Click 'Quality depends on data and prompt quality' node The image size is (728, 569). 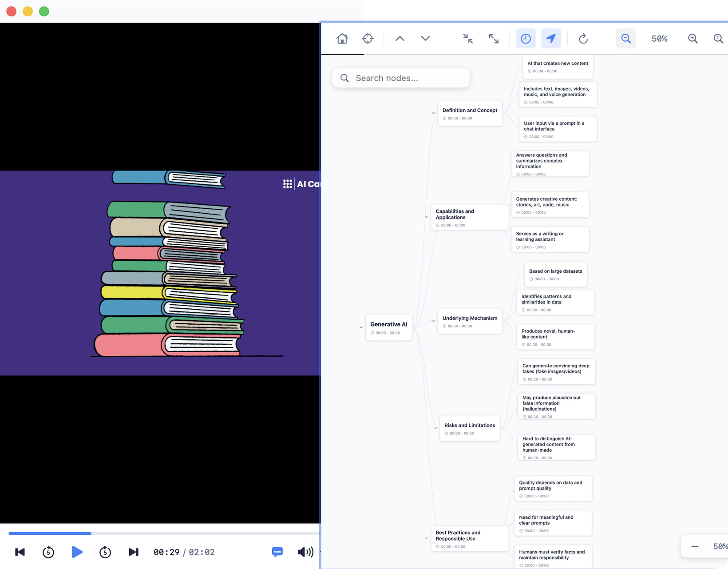pyautogui.click(x=553, y=489)
